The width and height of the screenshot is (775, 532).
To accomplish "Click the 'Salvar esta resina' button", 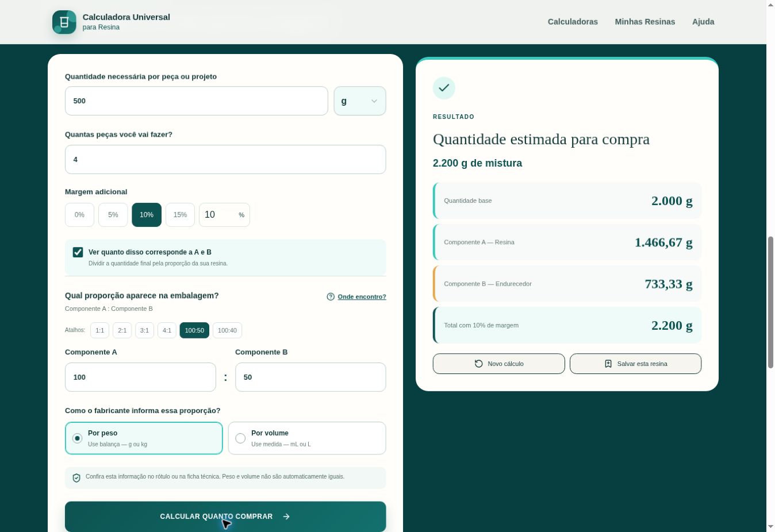I will point(635,364).
